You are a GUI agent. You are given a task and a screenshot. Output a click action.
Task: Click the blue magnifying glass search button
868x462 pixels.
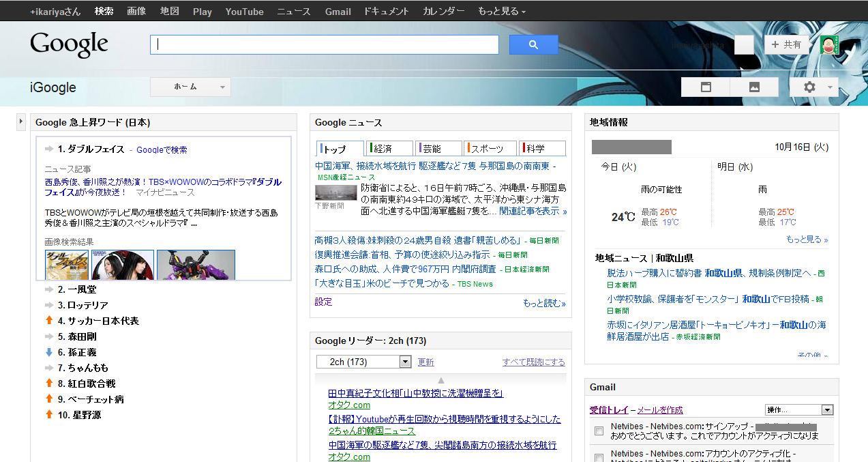(533, 45)
